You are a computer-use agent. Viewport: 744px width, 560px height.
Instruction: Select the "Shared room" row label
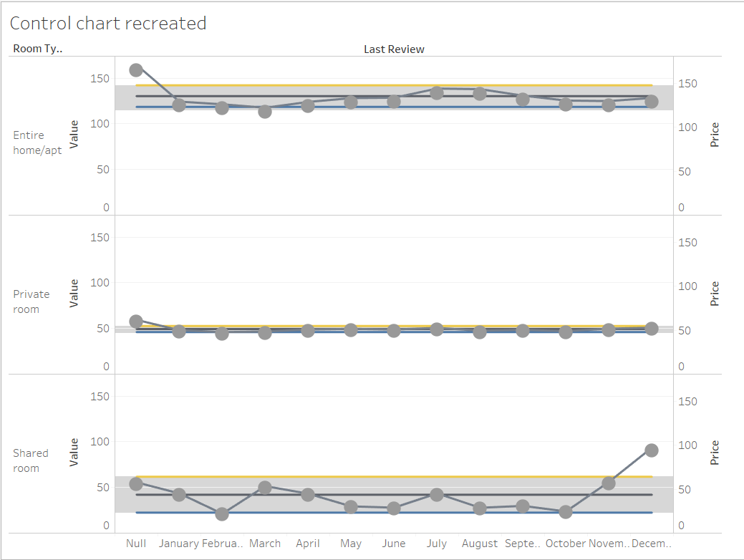pos(31,460)
